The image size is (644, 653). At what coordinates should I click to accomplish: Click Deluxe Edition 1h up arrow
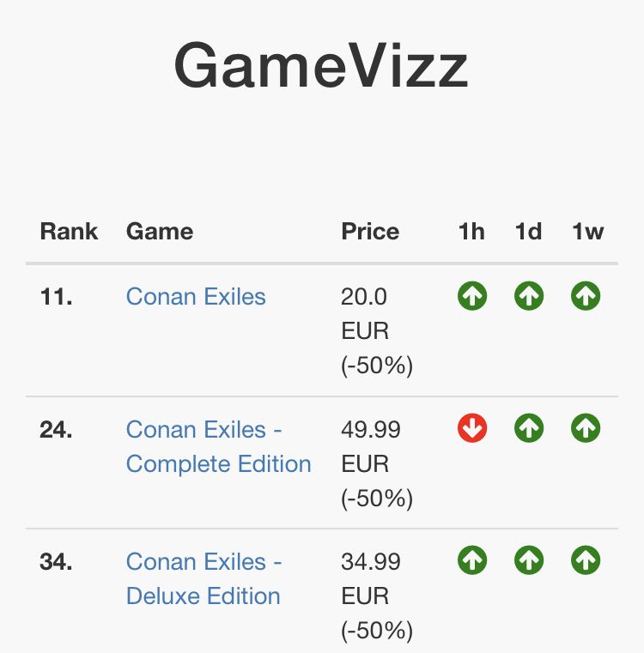click(x=472, y=561)
